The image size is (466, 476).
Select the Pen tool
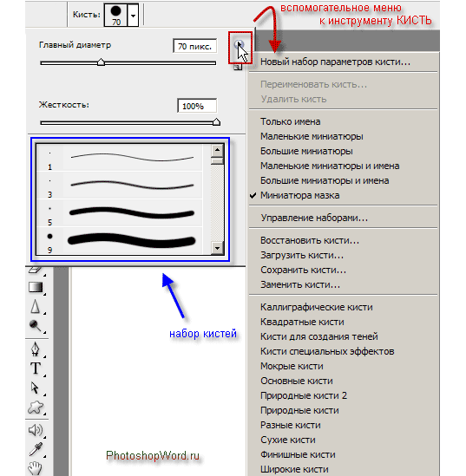click(36, 349)
